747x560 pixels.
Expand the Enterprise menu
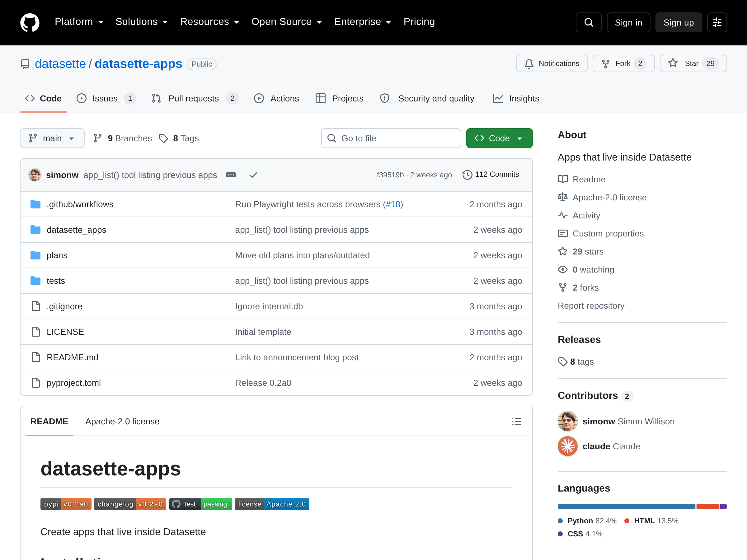362,22
